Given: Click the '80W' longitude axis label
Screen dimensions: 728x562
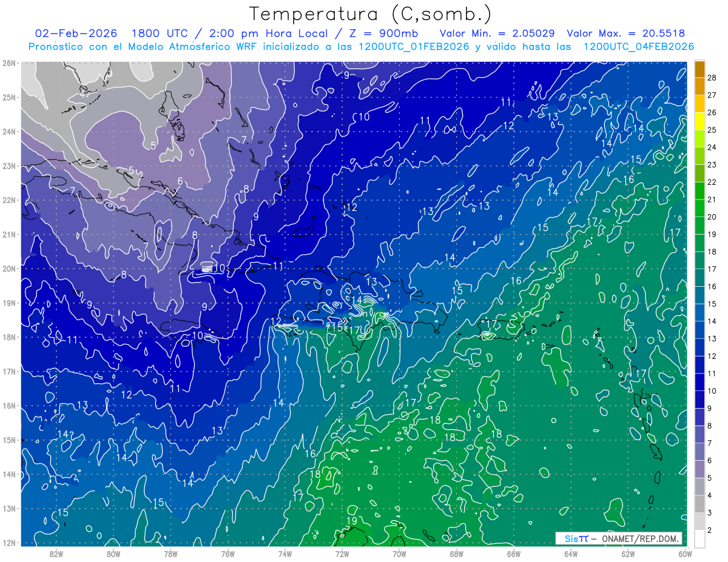Looking at the screenshot, I should coord(113,553).
